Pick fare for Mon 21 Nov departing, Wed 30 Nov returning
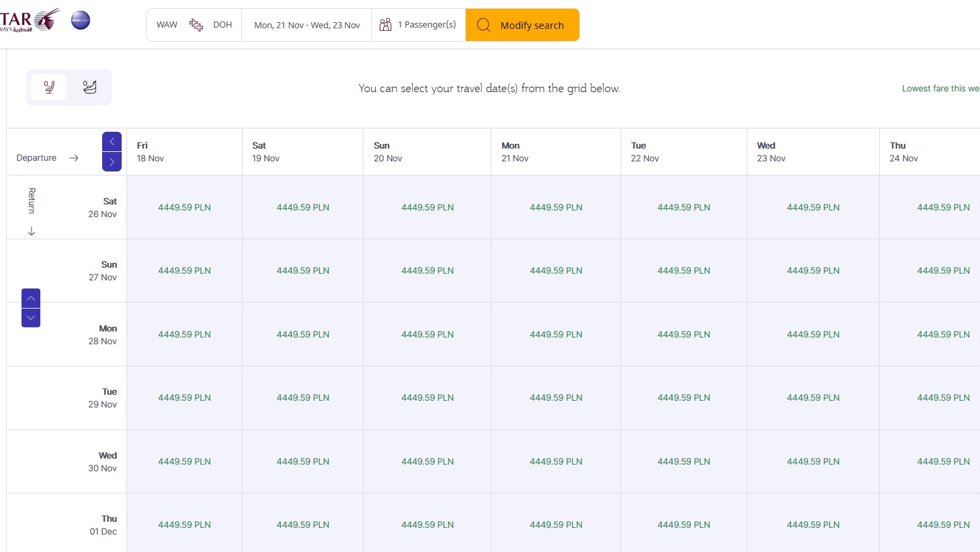Image resolution: width=980 pixels, height=552 pixels. [x=556, y=461]
